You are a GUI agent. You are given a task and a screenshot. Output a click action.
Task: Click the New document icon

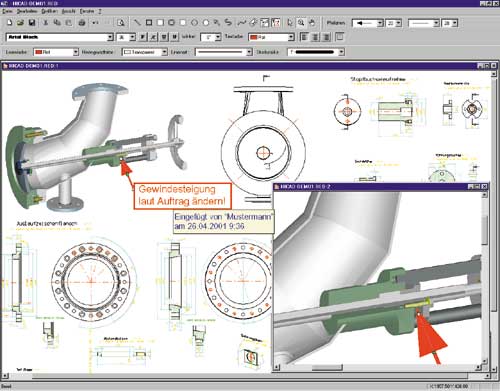click(9, 23)
